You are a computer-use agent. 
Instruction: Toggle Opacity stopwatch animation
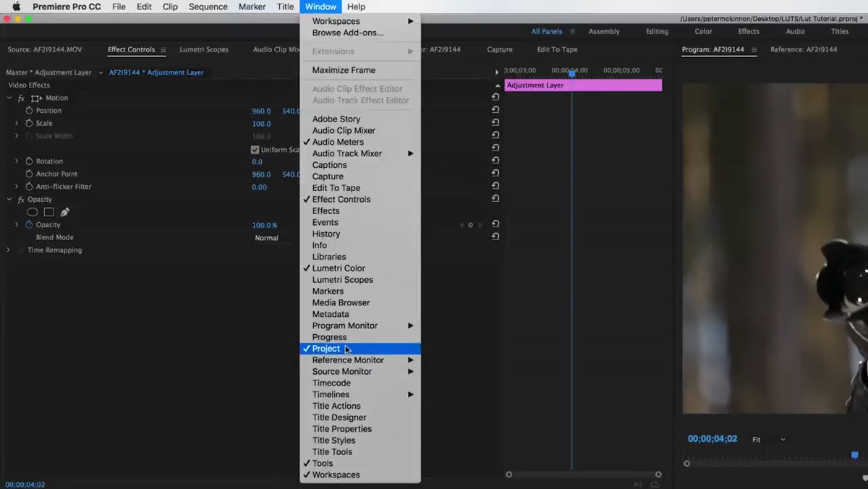coord(29,225)
